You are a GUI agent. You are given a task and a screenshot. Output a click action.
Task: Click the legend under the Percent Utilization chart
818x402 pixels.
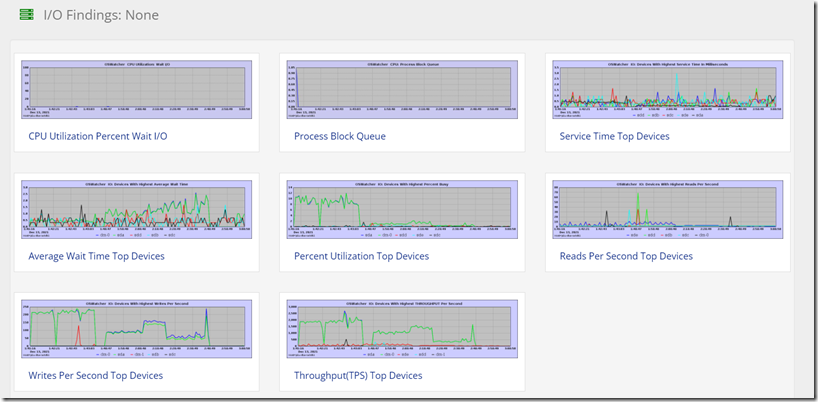(x=402, y=235)
